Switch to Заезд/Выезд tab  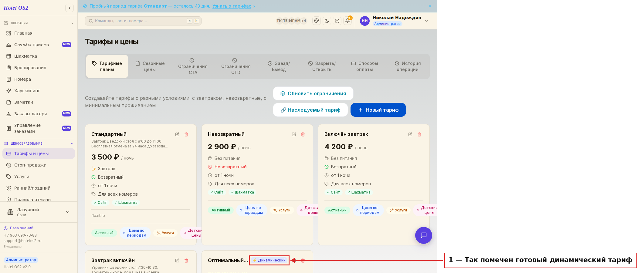point(279,66)
